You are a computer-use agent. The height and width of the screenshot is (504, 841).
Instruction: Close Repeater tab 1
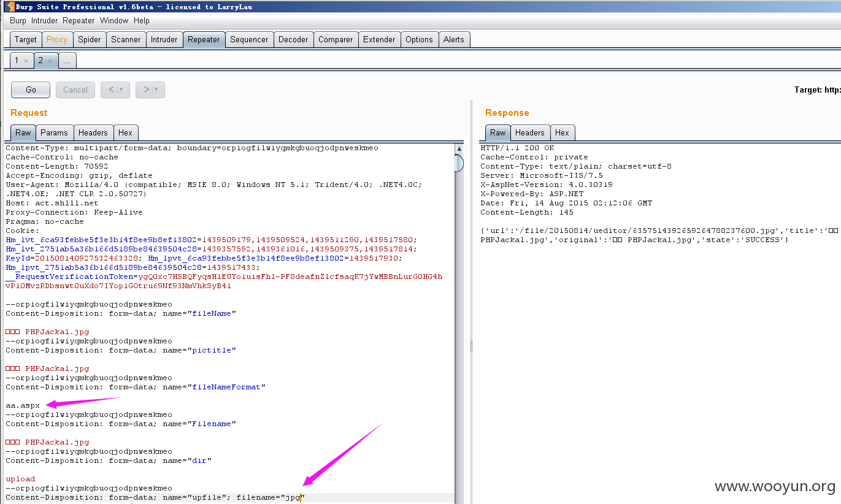[26, 61]
